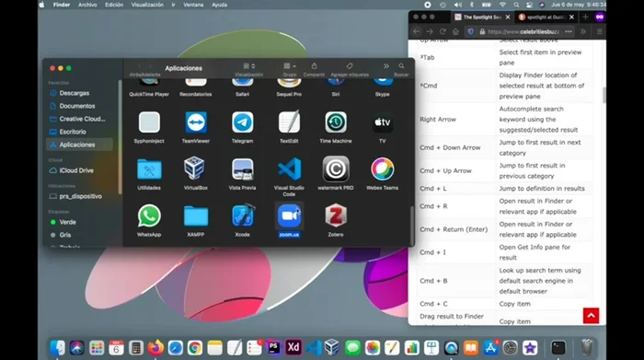This screenshot has height=360, width=644.
Task: Select the WhatsApp app icon
Action: tap(149, 215)
